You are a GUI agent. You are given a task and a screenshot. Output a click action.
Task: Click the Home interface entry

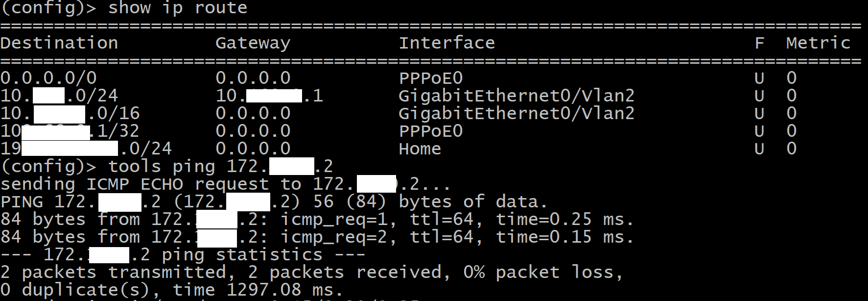click(420, 149)
